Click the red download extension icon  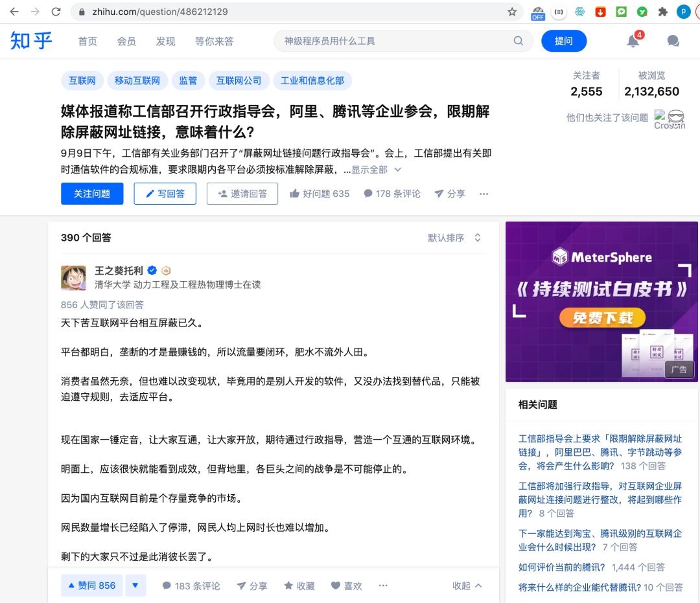(x=600, y=12)
